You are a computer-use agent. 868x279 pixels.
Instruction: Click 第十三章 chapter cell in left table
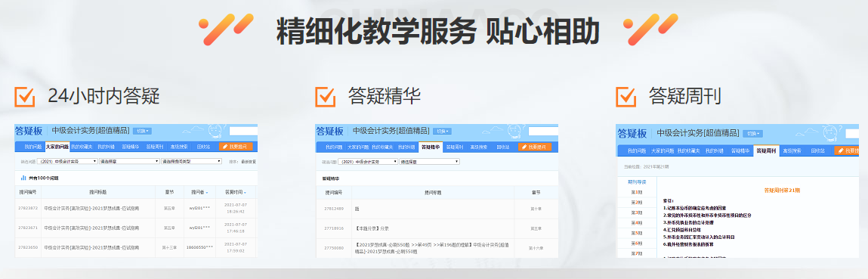tap(168, 247)
